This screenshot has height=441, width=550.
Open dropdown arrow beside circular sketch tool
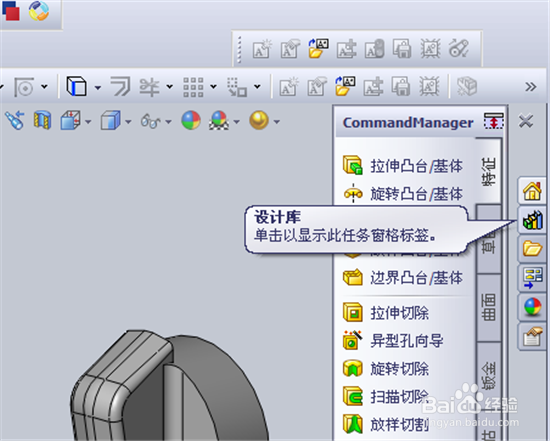point(44,86)
